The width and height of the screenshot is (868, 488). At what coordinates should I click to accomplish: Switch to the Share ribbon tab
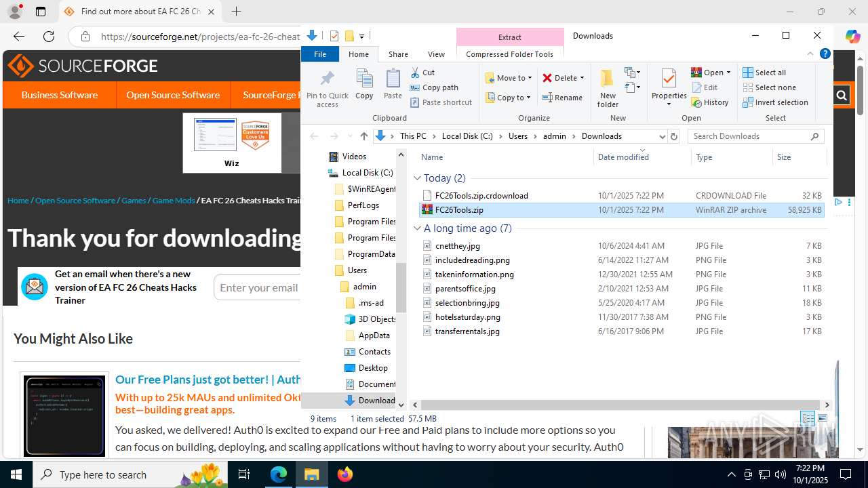(x=398, y=54)
